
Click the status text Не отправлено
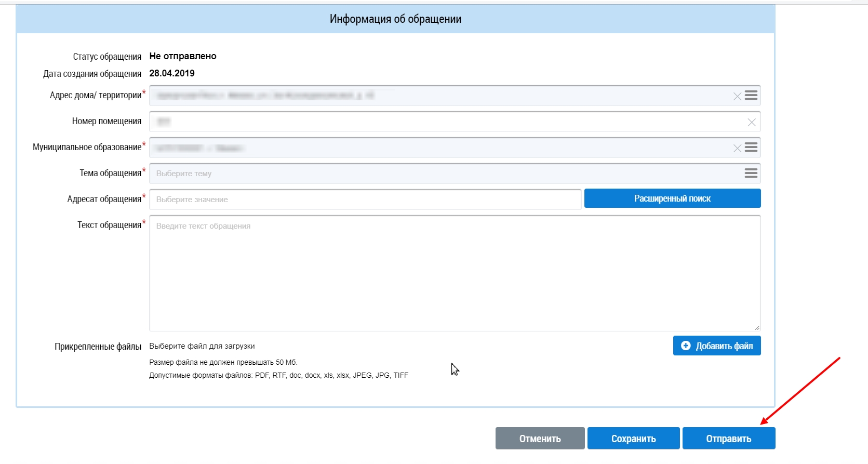click(183, 56)
